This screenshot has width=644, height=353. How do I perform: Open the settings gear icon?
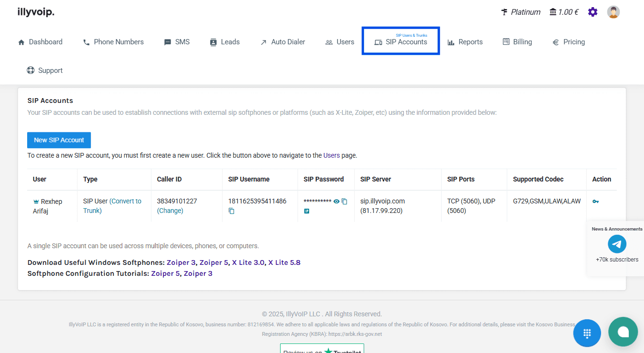(x=593, y=12)
